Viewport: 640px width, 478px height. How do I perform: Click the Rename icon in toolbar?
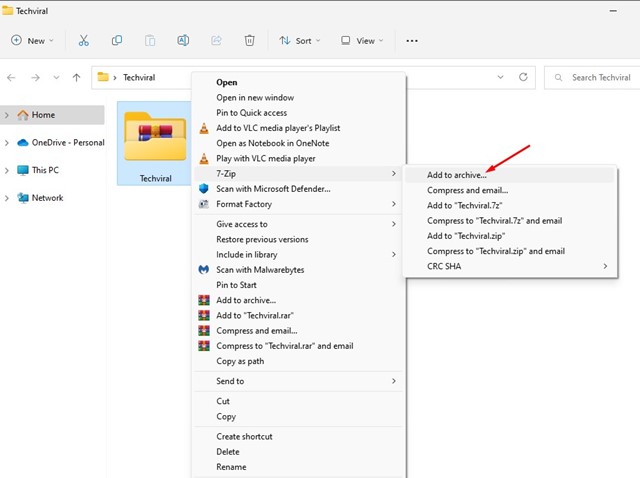[183, 41]
